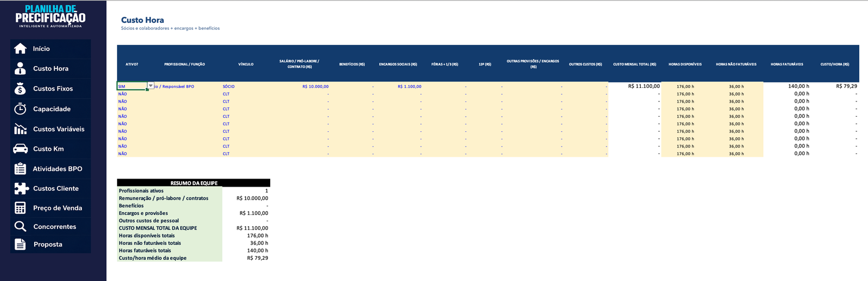Click the 13º (R$) column header
The height and width of the screenshot is (281, 868).
(x=485, y=64)
